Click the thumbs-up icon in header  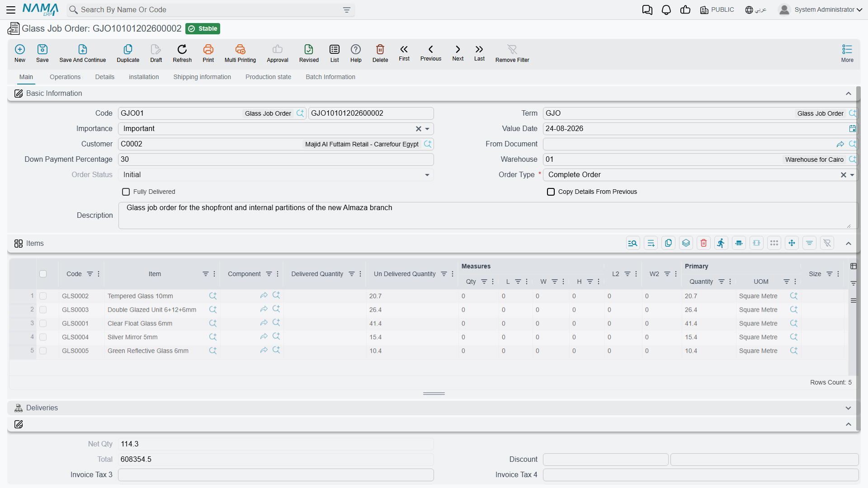tap(685, 10)
